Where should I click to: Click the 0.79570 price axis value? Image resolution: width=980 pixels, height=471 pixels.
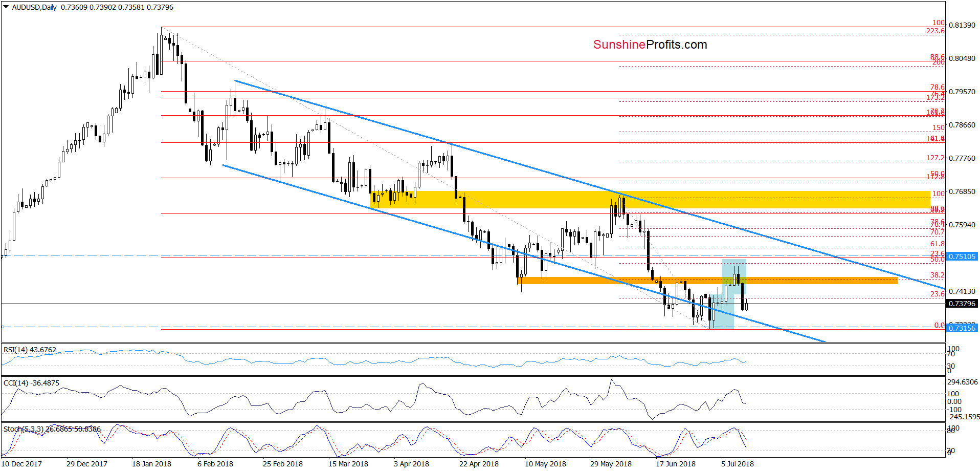(962, 92)
